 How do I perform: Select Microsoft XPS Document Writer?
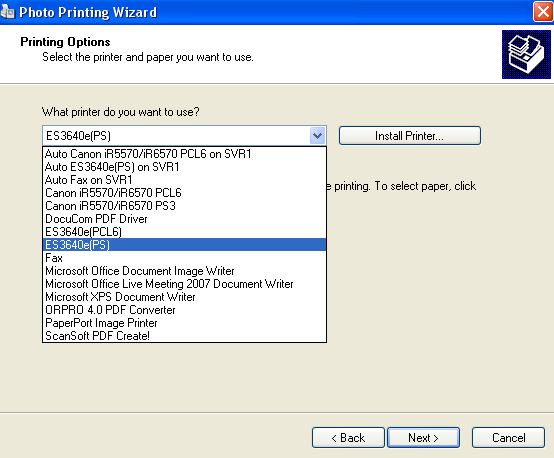pyautogui.click(x=184, y=297)
